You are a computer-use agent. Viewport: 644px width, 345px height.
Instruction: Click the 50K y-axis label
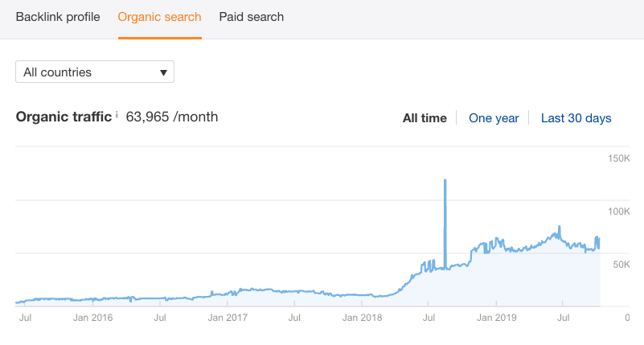tap(621, 265)
